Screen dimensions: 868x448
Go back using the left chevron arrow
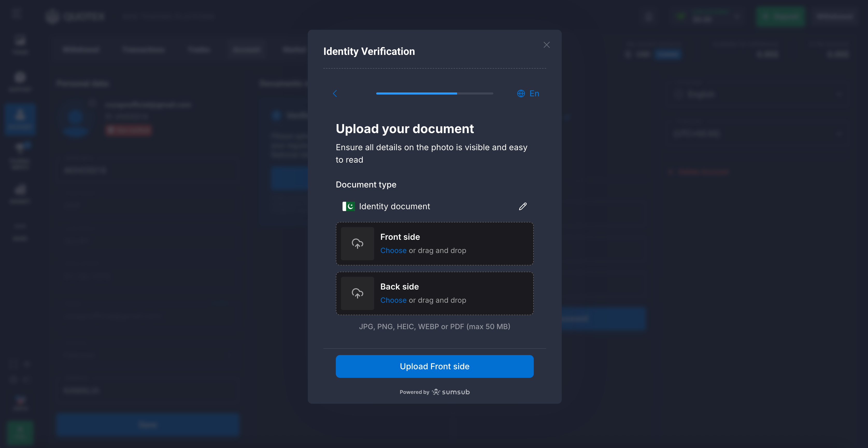tap(335, 93)
